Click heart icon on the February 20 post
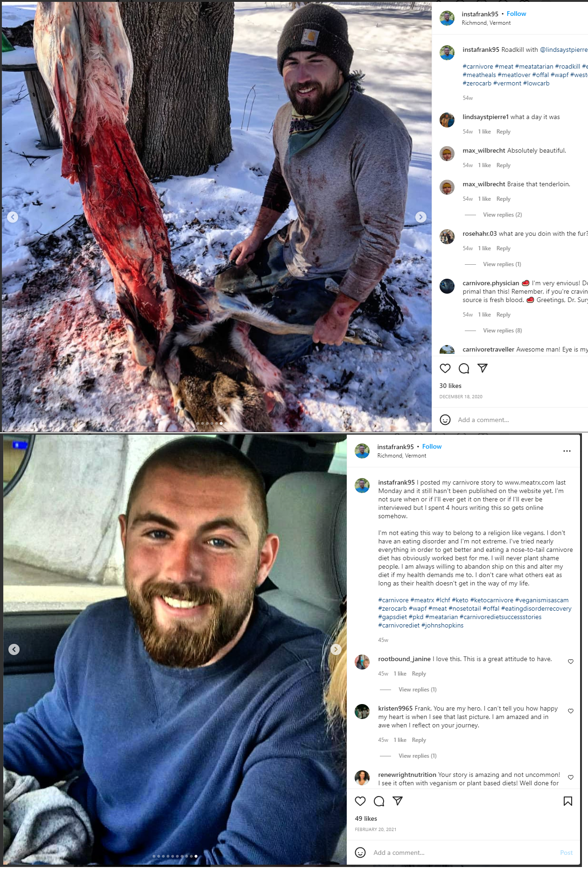This screenshot has width=588, height=874. [360, 801]
